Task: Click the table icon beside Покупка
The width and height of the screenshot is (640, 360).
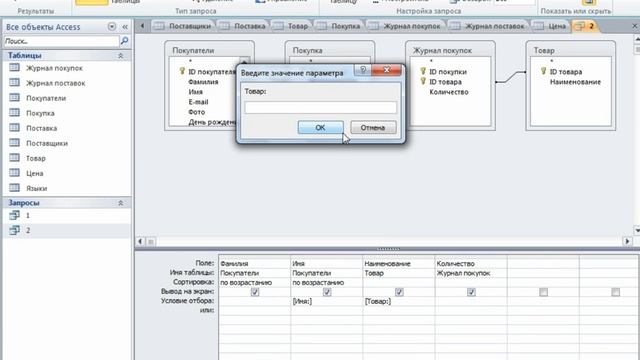Action: [14, 113]
